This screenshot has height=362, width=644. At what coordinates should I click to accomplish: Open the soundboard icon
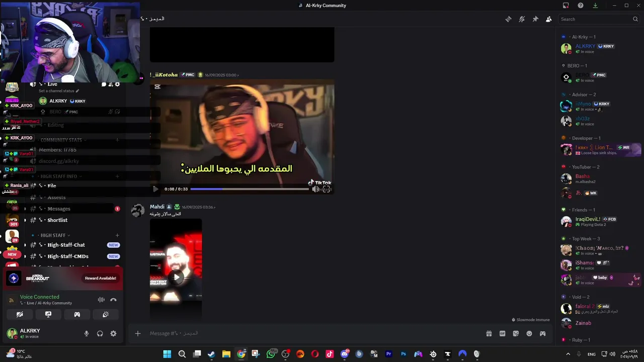point(106,314)
